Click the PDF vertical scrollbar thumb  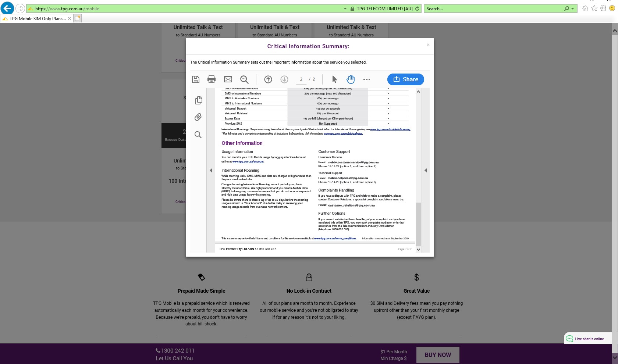pos(418,224)
